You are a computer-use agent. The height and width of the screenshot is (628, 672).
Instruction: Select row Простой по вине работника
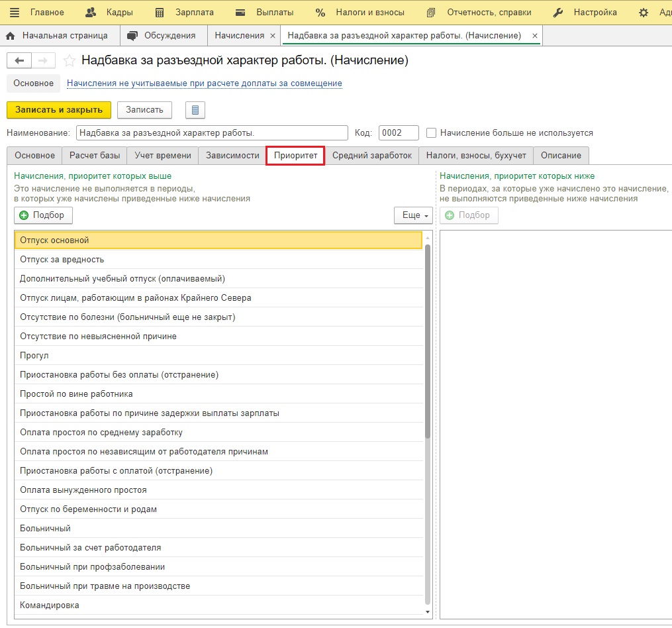[218, 394]
